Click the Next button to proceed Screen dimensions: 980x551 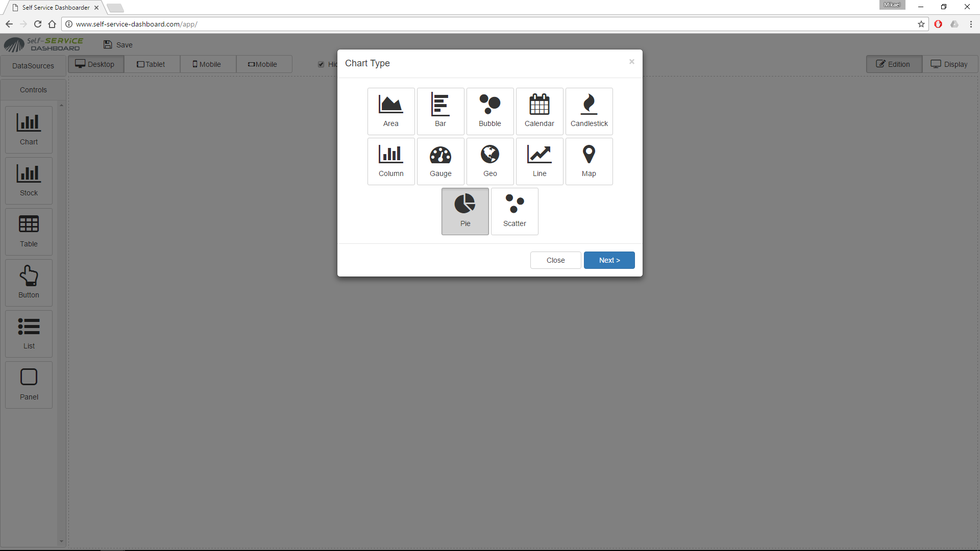609,260
